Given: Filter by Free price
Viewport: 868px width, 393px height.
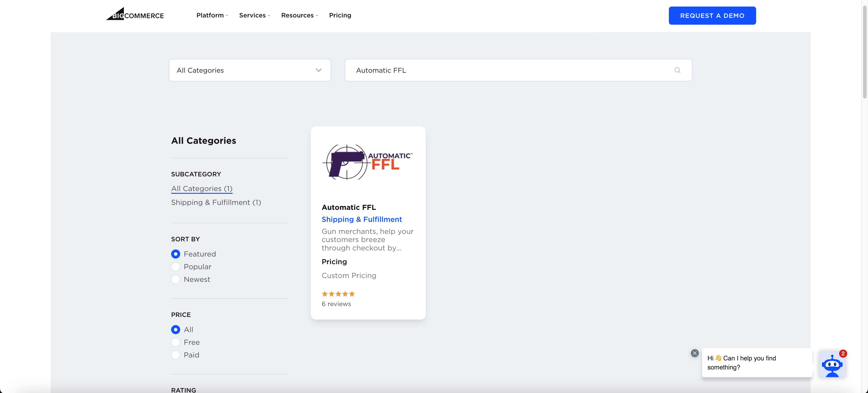Looking at the screenshot, I should pyautogui.click(x=176, y=342).
